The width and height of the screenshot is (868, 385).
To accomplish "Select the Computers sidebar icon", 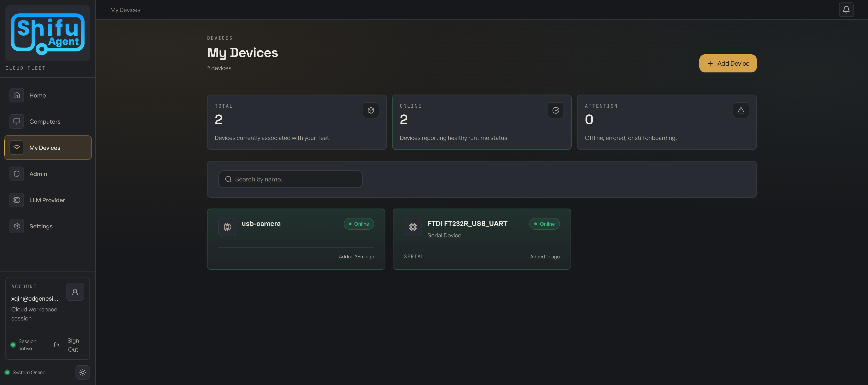I will pyautogui.click(x=17, y=121).
